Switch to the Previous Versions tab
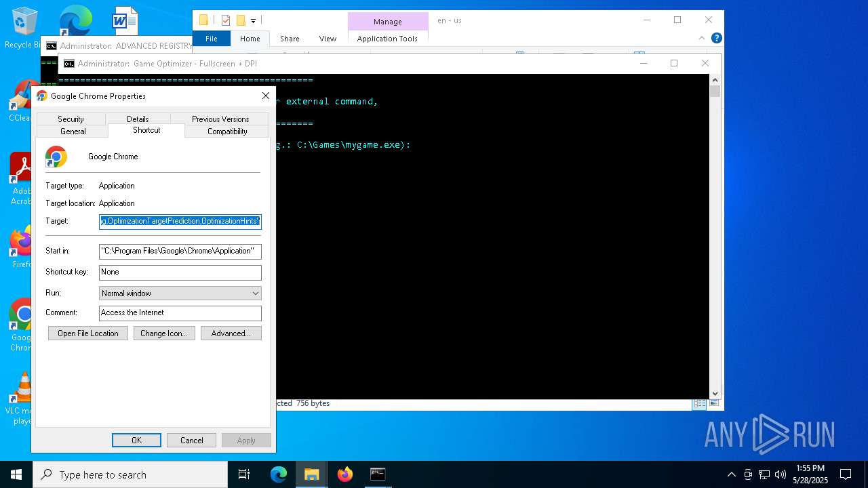Screen dimensions: 868x488 coord(220,119)
